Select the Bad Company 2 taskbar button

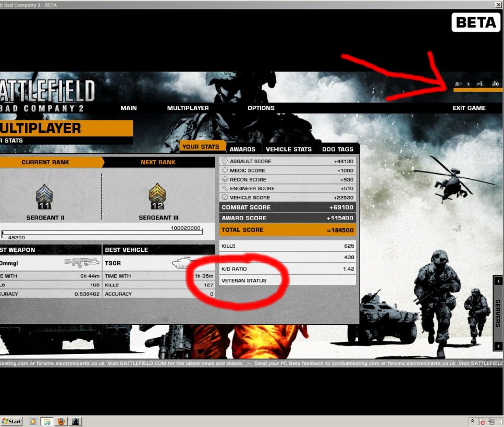coord(76,421)
